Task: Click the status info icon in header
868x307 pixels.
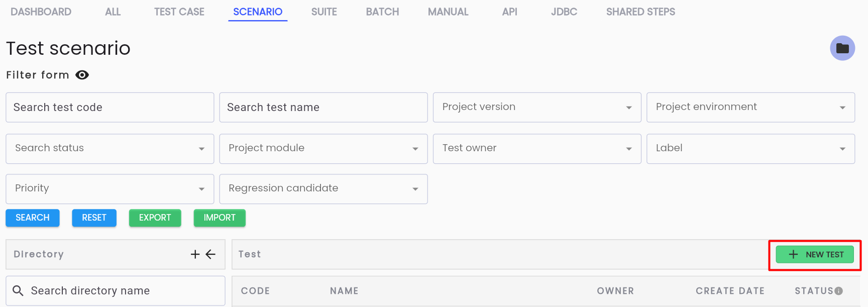Action: tap(839, 291)
